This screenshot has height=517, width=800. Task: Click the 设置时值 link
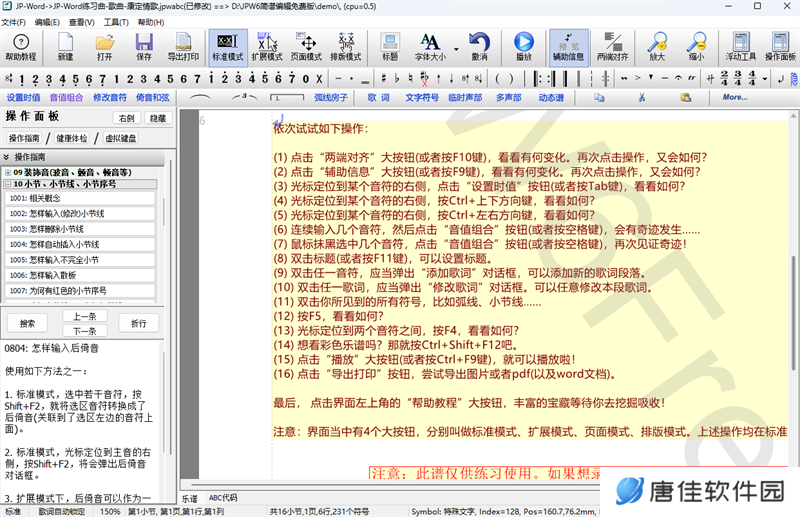(x=23, y=97)
